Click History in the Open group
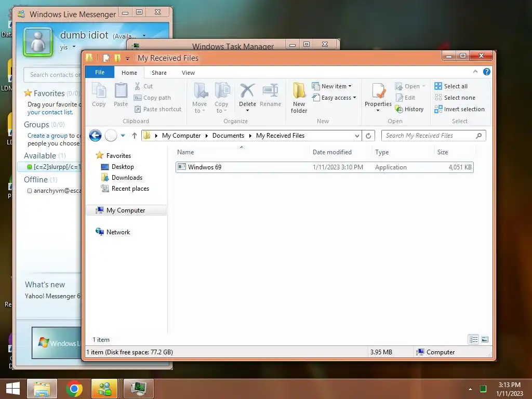 click(409, 109)
